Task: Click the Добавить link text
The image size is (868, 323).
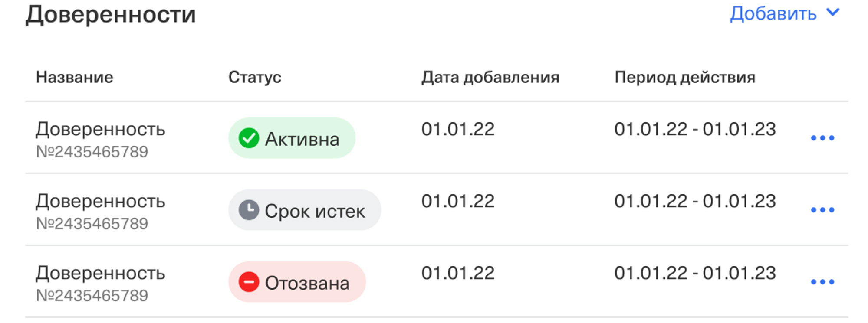Action: click(x=773, y=14)
